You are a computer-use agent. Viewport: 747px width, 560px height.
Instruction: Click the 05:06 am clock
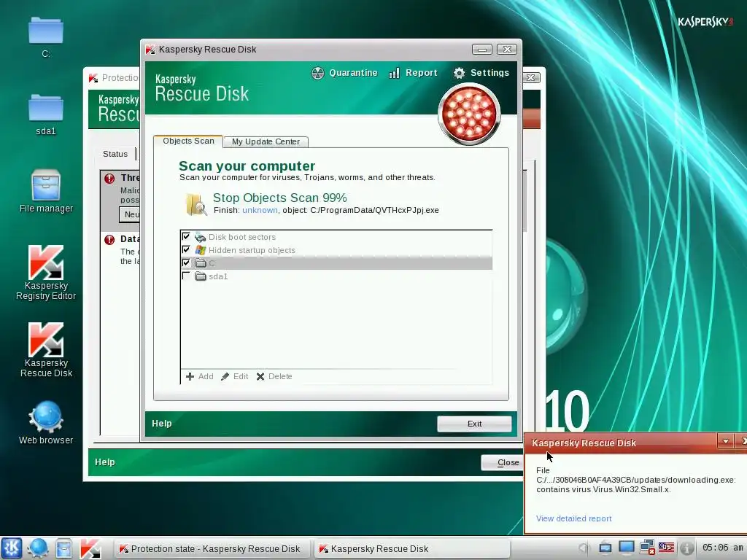coord(723,548)
